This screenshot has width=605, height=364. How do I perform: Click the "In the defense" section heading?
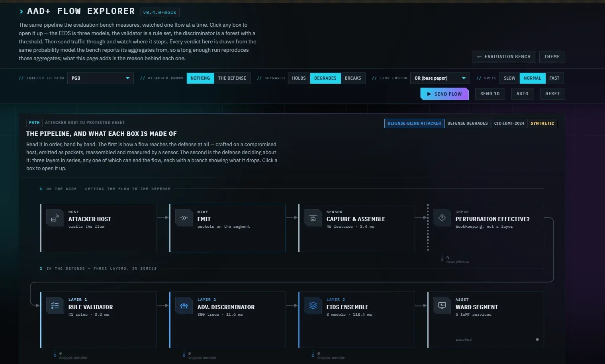pos(102,268)
